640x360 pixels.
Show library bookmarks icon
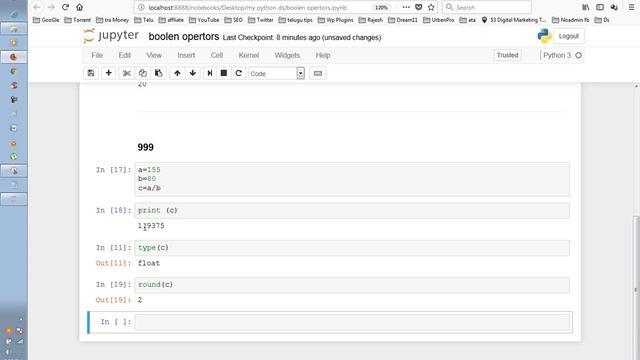coord(586,7)
